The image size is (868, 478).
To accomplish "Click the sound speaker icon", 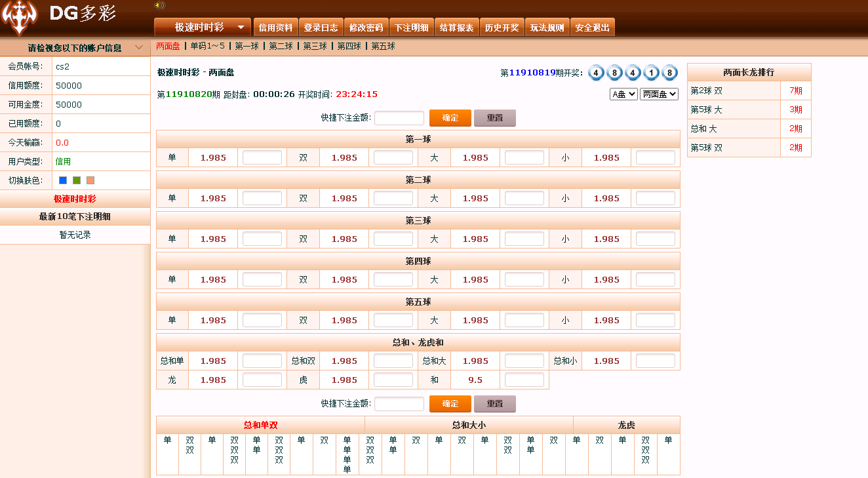I will 159,5.
